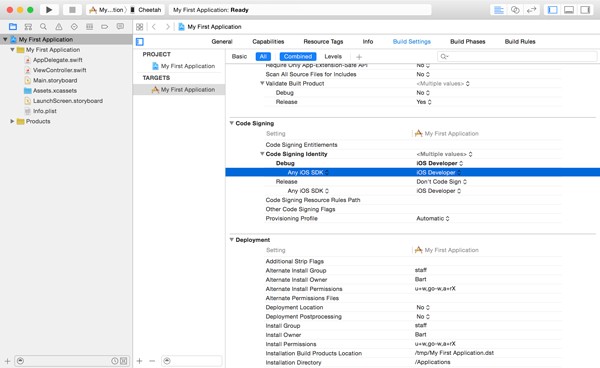This screenshot has width=600, height=368.
Task: Open the Issue navigator warning icon
Action: (x=59, y=26)
